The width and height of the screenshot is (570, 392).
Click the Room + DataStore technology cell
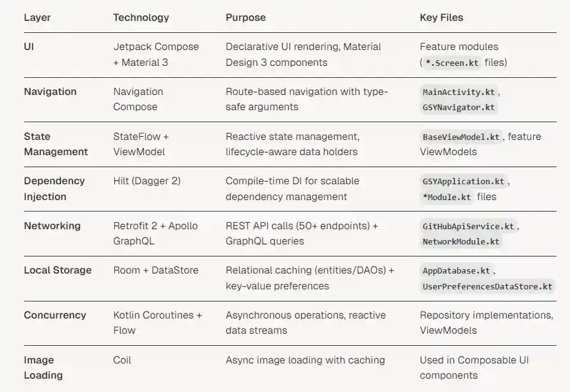click(155, 270)
